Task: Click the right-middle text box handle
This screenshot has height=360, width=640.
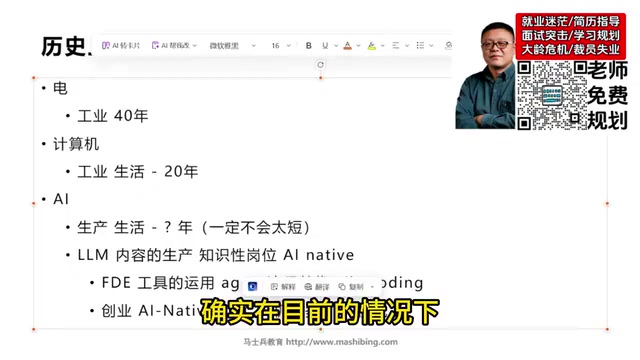Action: tap(607, 203)
